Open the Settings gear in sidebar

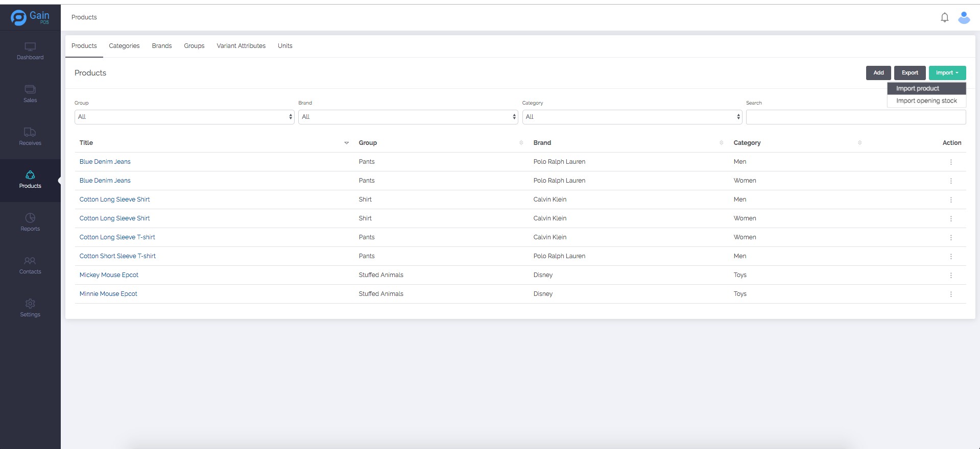tap(30, 304)
